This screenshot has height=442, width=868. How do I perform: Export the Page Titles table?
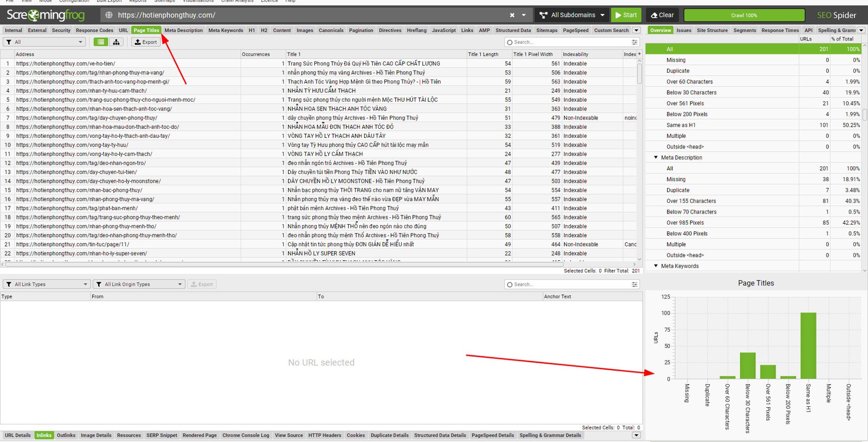pos(146,42)
